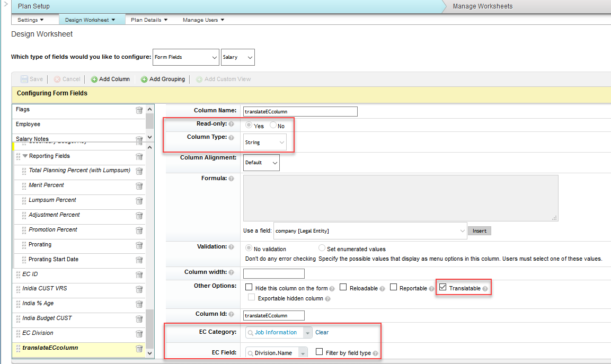Click the Add Column button
Image resolution: width=611 pixels, height=364 pixels.
110,79
